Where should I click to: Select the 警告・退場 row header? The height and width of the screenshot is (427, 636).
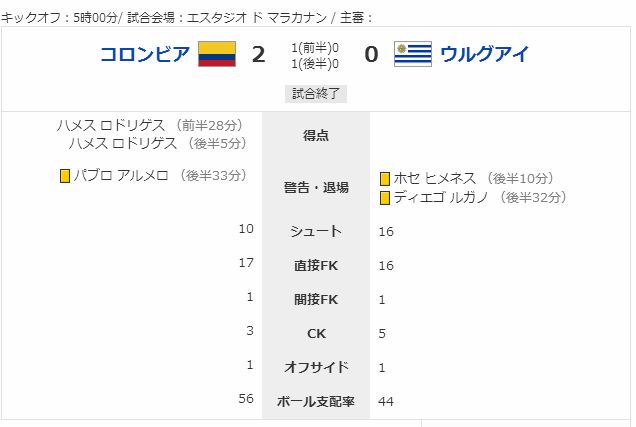pyautogui.click(x=316, y=187)
